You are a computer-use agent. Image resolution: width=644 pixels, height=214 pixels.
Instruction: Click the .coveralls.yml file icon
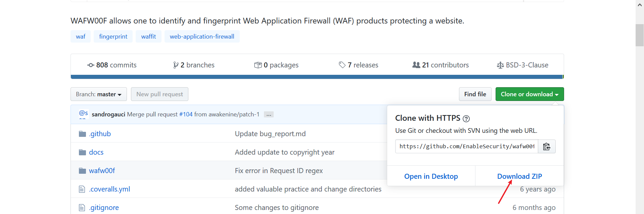tap(82, 189)
